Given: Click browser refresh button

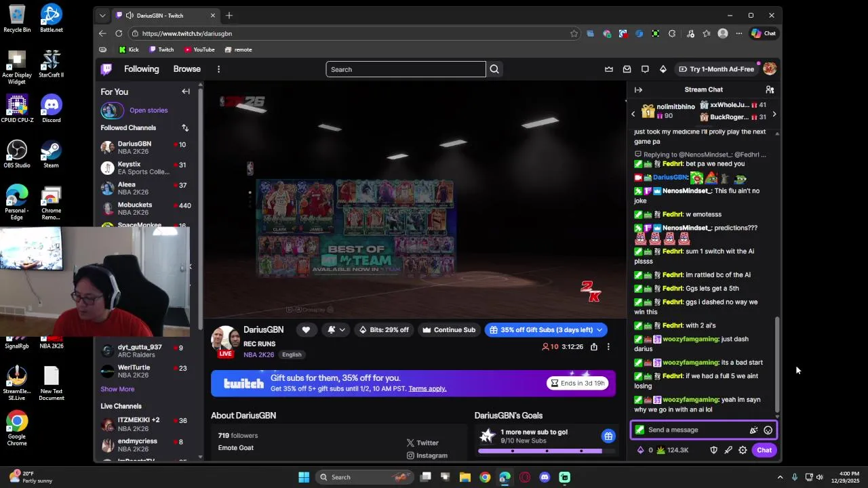Looking at the screenshot, I should coord(119,33).
